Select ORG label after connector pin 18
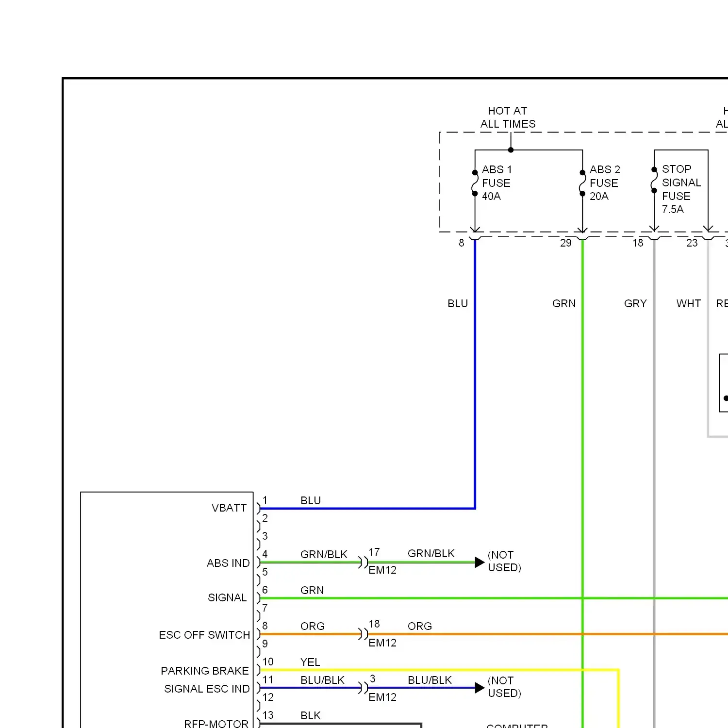 [420, 627]
